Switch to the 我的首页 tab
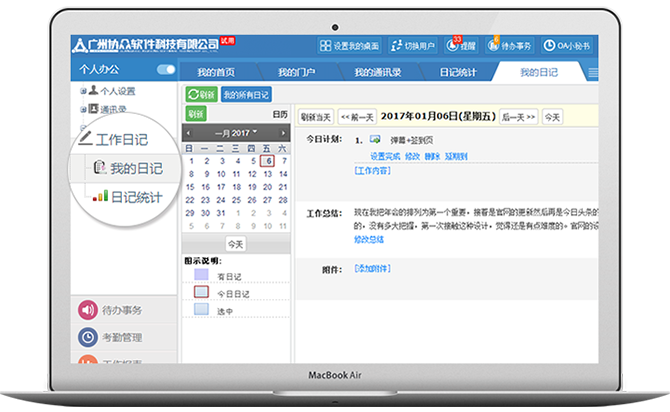 point(215,72)
